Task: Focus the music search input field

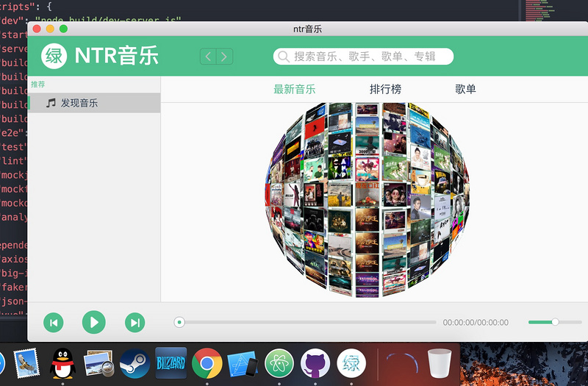Action: pyautogui.click(x=363, y=57)
